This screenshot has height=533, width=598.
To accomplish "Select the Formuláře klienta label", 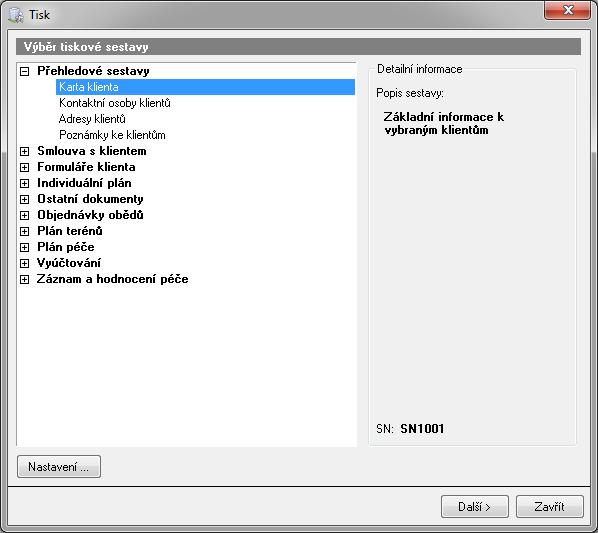I will pos(86,167).
